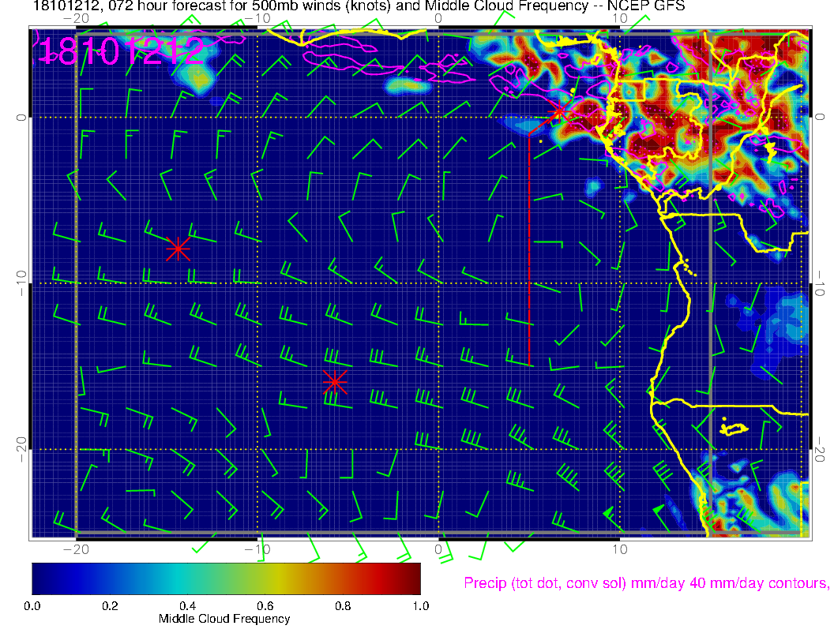
Task: Click the magenta Precip contour caption text
Action: (x=646, y=583)
